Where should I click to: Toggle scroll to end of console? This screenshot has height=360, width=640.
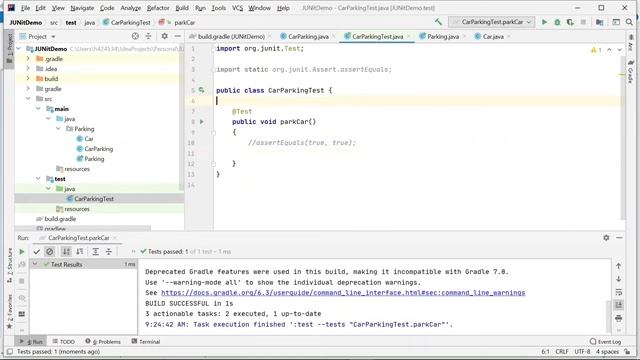coord(618,305)
